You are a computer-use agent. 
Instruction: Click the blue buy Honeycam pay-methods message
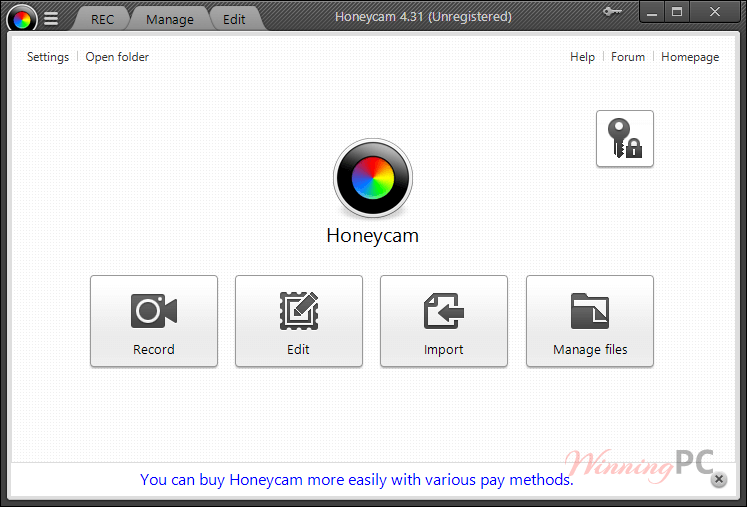pyautogui.click(x=357, y=479)
